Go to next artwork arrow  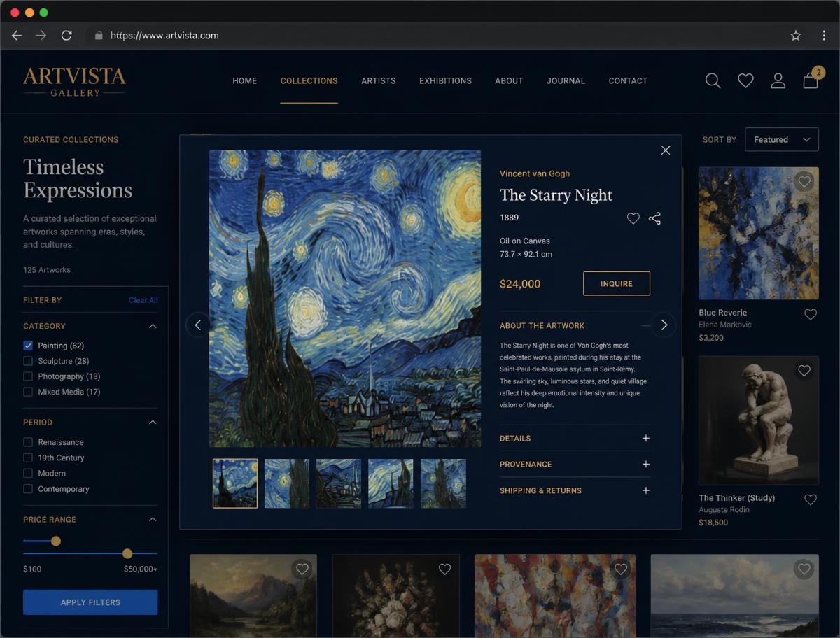(664, 325)
